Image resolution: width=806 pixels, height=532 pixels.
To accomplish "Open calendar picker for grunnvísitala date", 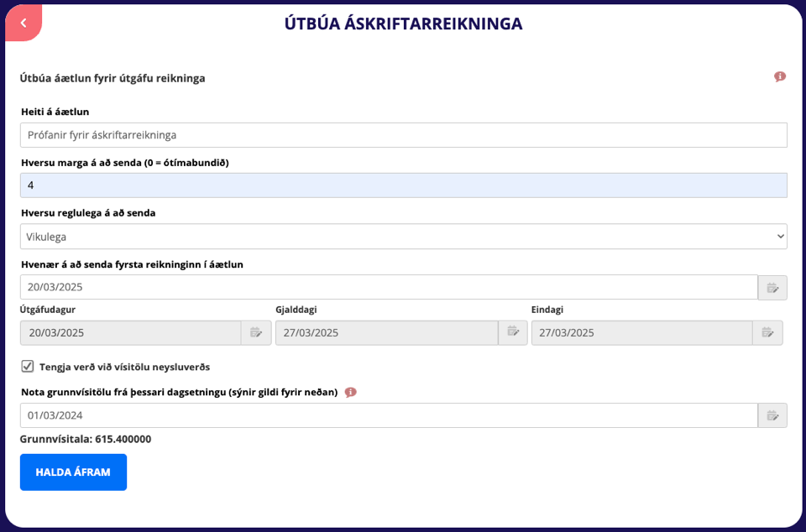I will click(x=772, y=415).
